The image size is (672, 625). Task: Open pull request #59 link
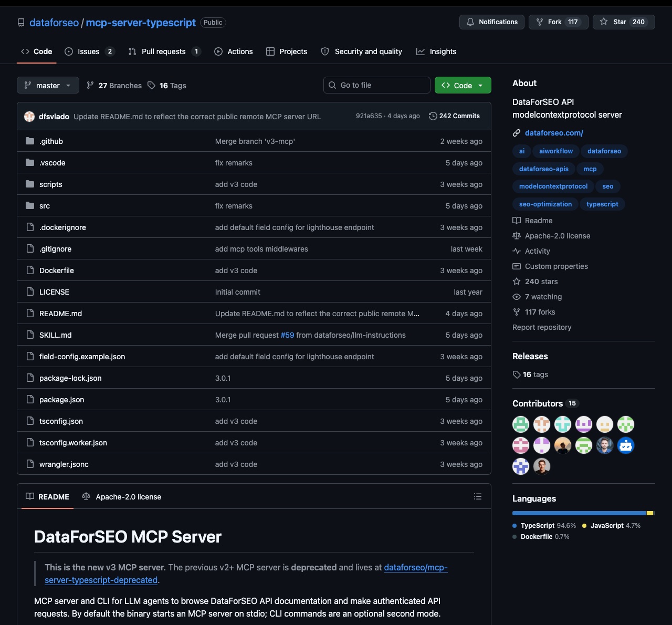(287, 335)
